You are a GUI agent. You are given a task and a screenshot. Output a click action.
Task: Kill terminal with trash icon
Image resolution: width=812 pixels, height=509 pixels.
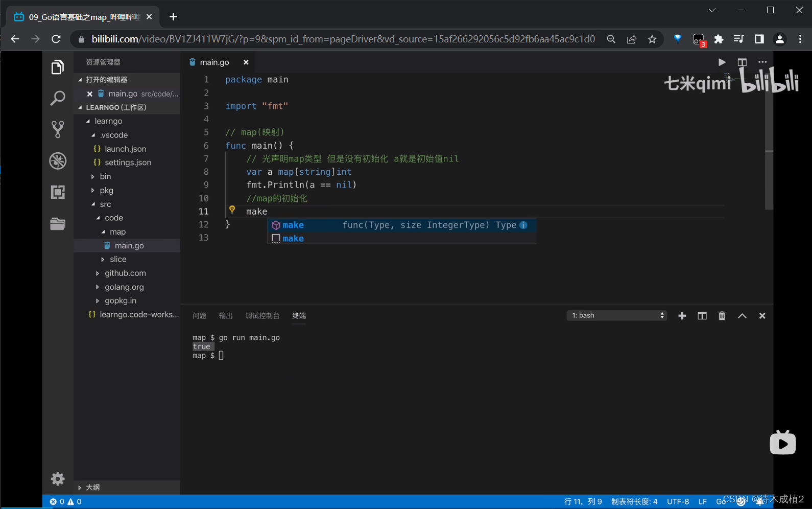pos(722,316)
